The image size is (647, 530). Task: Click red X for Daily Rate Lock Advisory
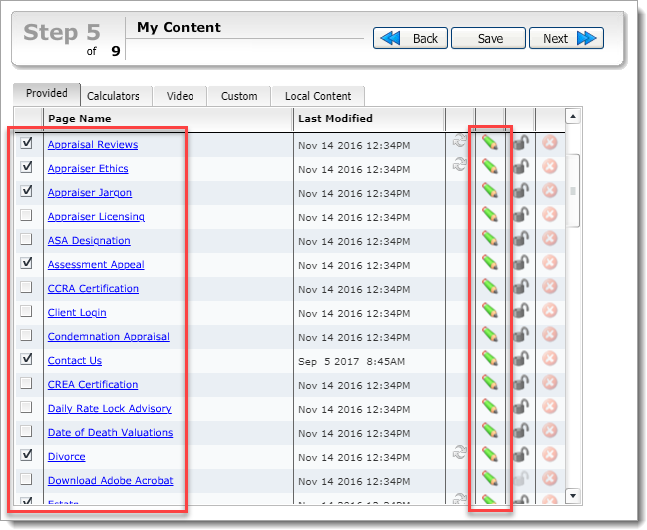coord(550,407)
